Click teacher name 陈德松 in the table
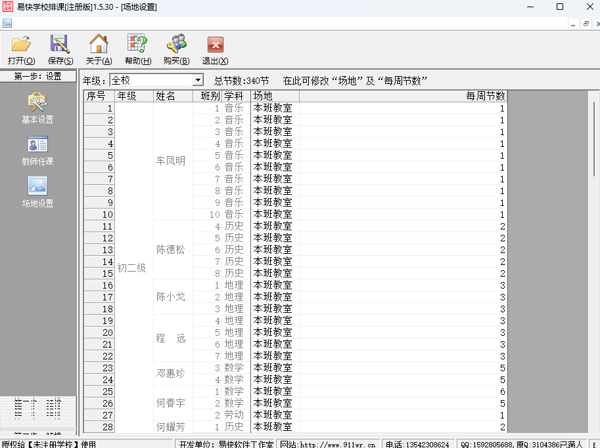 pos(171,249)
